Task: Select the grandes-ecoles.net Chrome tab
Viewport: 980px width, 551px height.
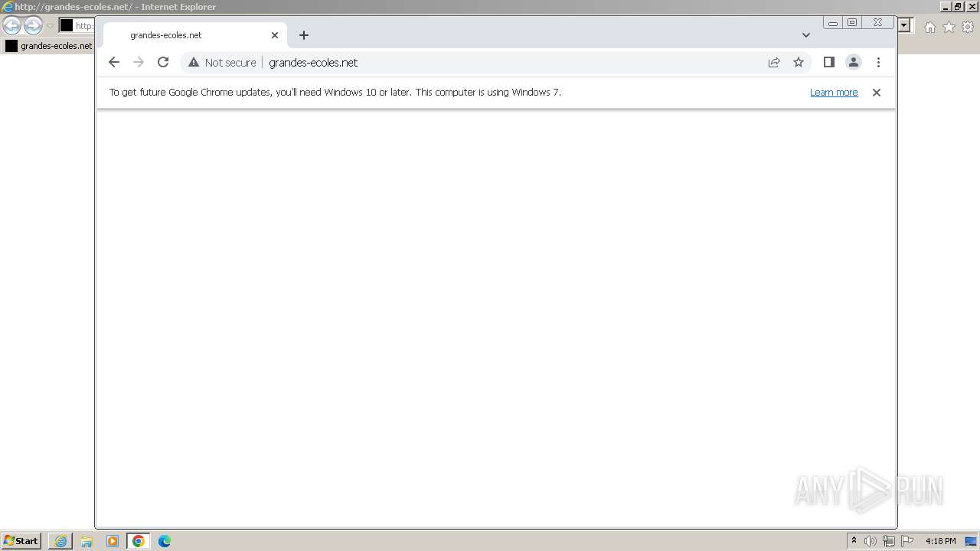Action: tap(195, 35)
